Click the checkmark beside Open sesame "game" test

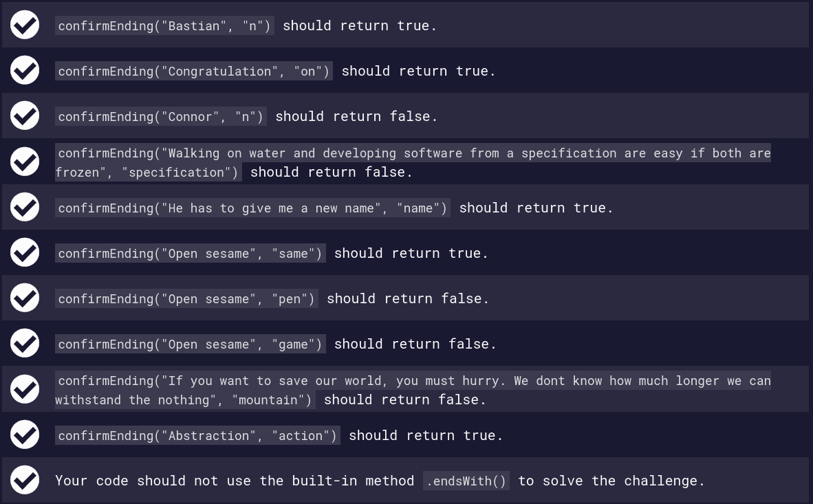click(x=25, y=343)
